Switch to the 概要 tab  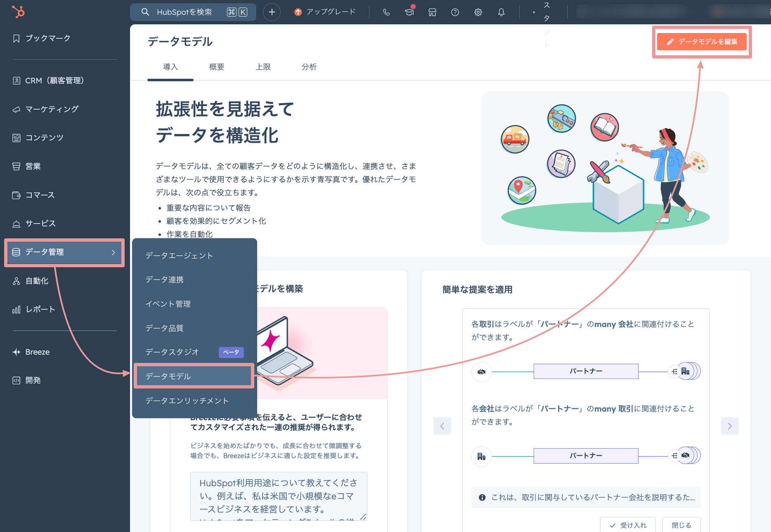216,67
